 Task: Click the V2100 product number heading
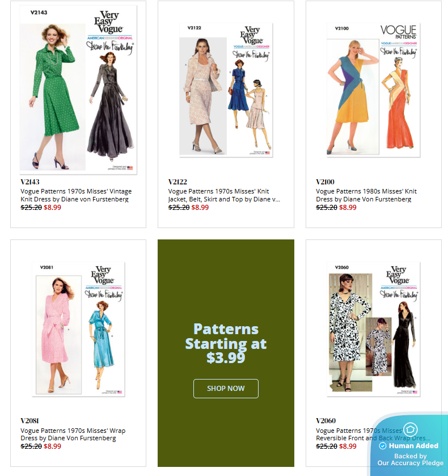point(325,182)
